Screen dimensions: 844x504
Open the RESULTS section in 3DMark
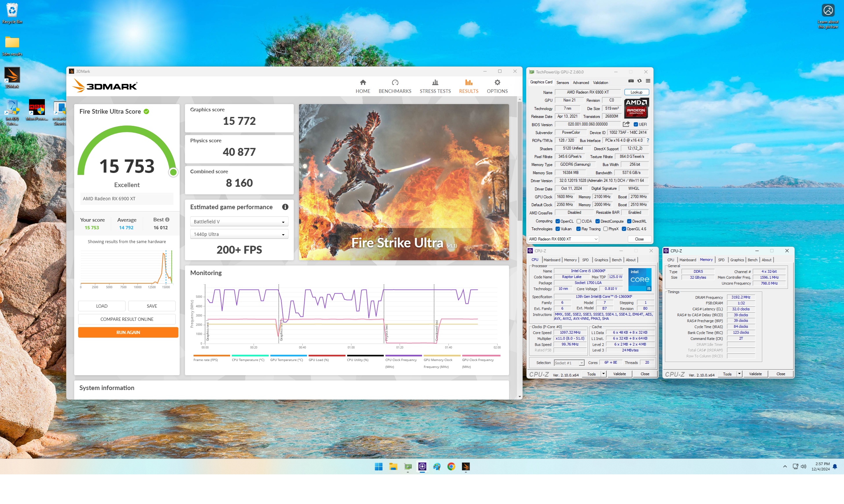point(468,86)
